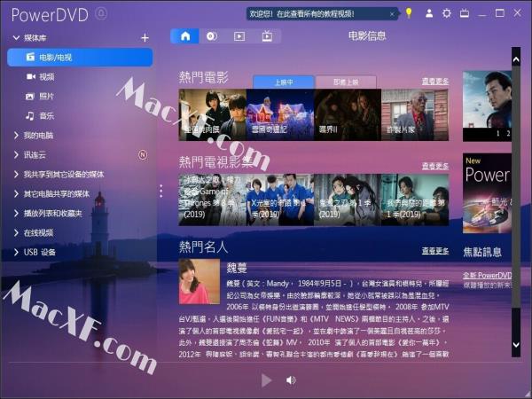Open the New Power promotional banner
Image resolution: width=532 pixels, height=399 pixels.
click(x=487, y=193)
